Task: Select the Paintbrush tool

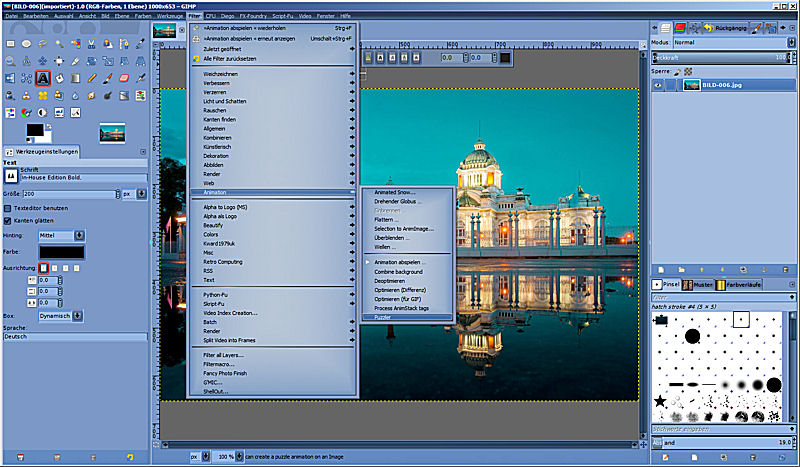Action: (x=108, y=78)
